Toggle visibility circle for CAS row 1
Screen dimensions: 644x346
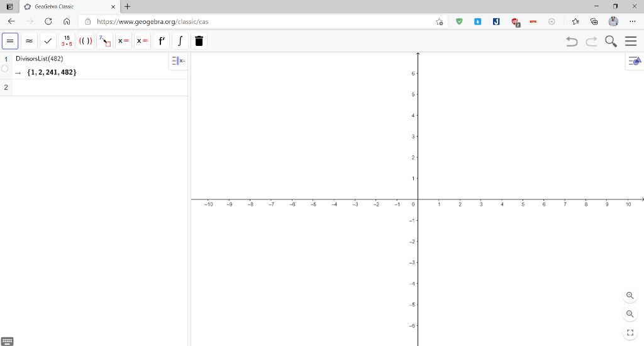[x=5, y=69]
